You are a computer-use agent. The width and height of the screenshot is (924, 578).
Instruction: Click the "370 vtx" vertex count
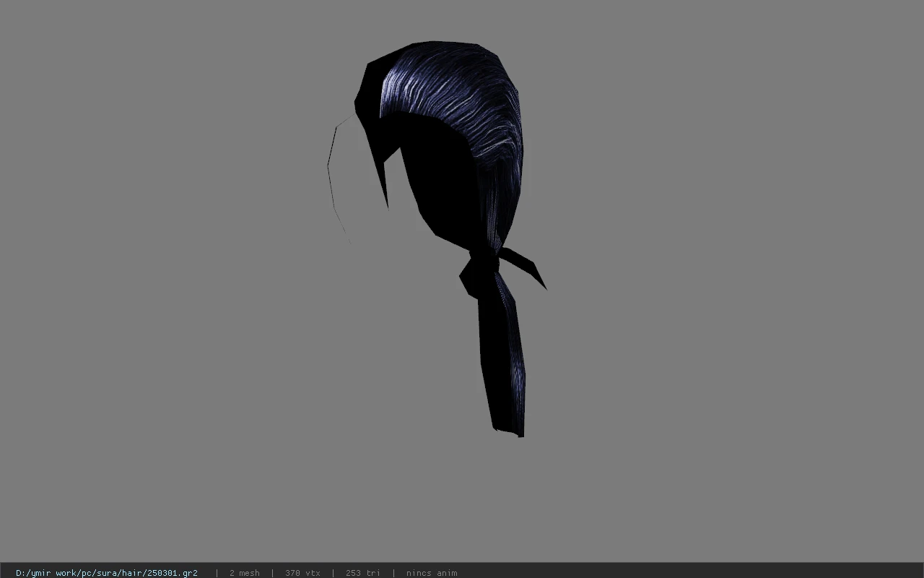point(302,573)
